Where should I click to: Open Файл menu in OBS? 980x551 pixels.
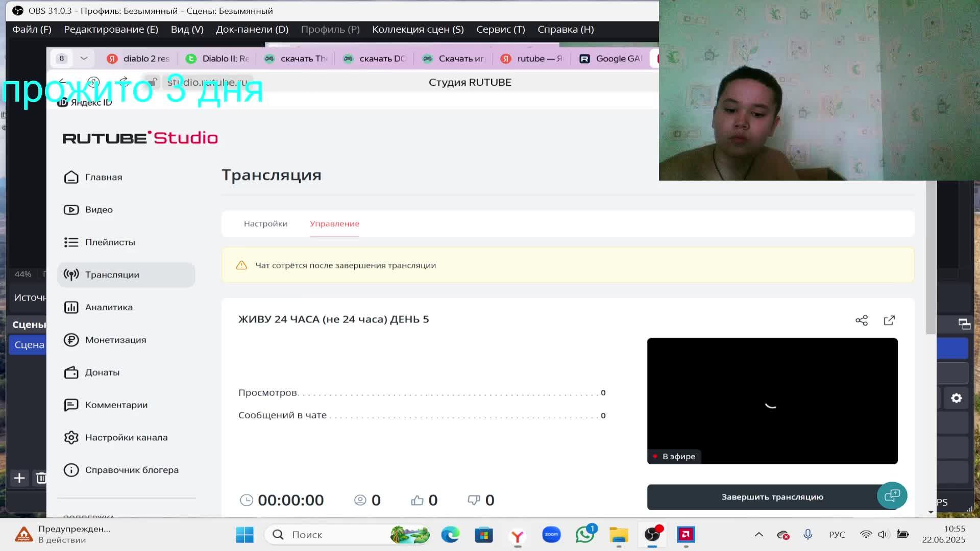(32, 30)
